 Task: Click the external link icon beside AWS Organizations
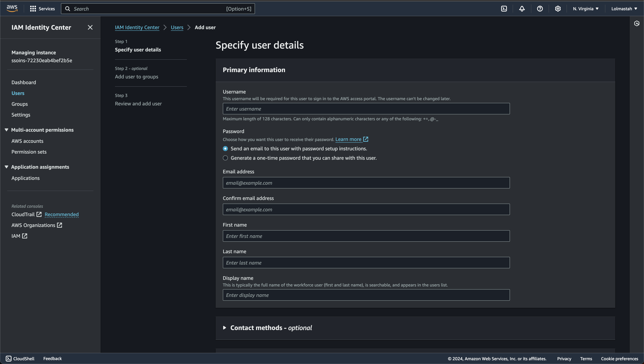(59, 225)
